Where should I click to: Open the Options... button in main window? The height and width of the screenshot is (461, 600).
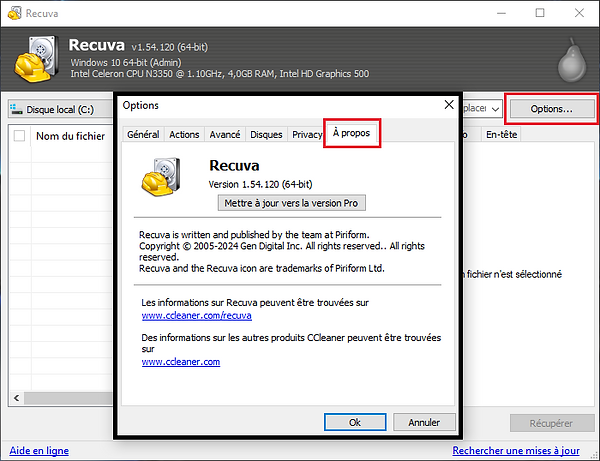[551, 109]
